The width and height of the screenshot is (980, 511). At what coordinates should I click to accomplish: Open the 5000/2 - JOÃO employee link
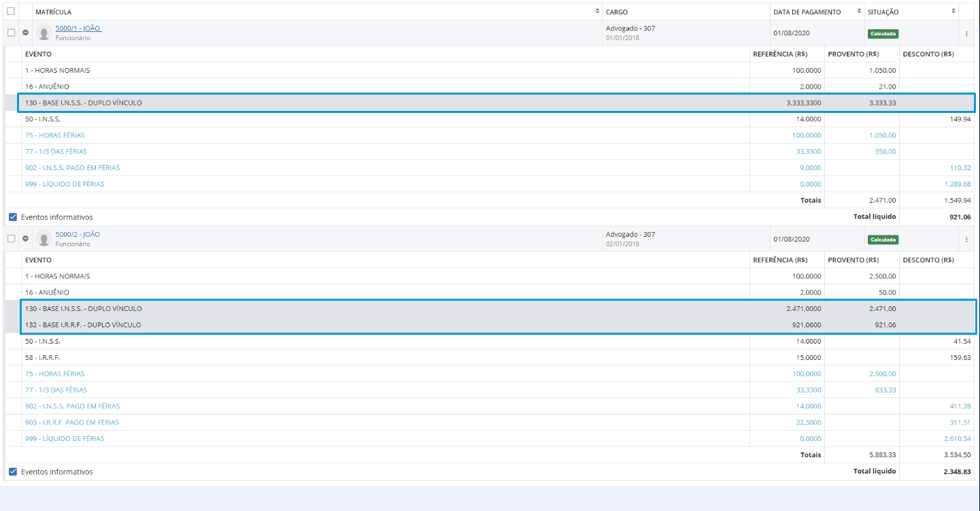tap(78, 234)
